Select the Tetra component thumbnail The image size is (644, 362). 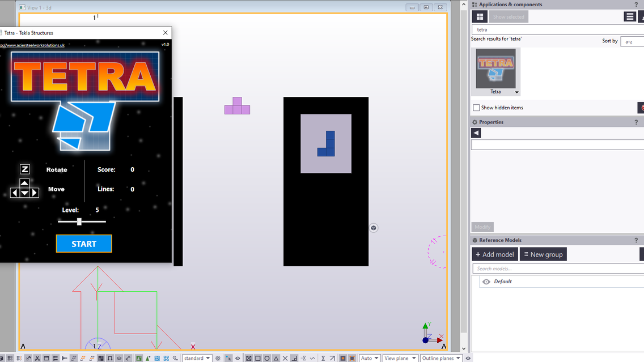coord(495,69)
